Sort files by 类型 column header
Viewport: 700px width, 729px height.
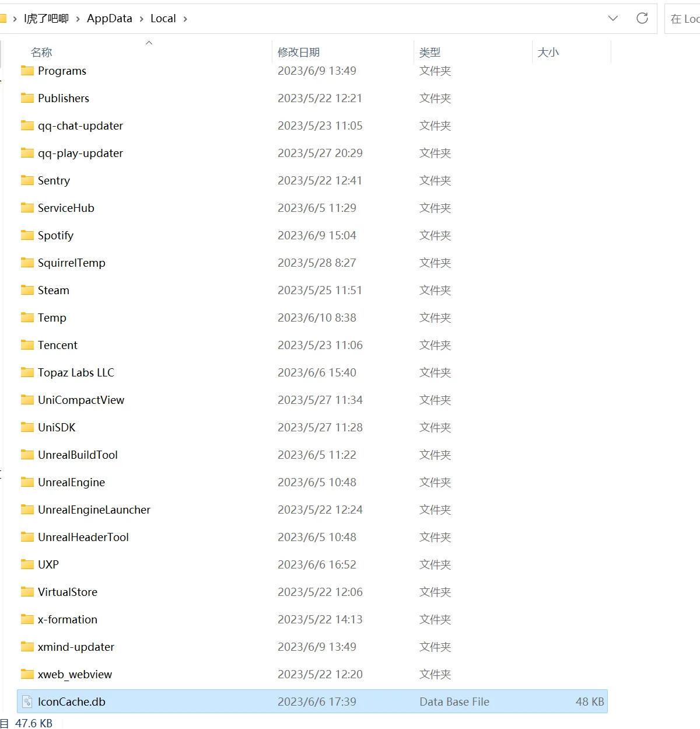click(x=430, y=53)
